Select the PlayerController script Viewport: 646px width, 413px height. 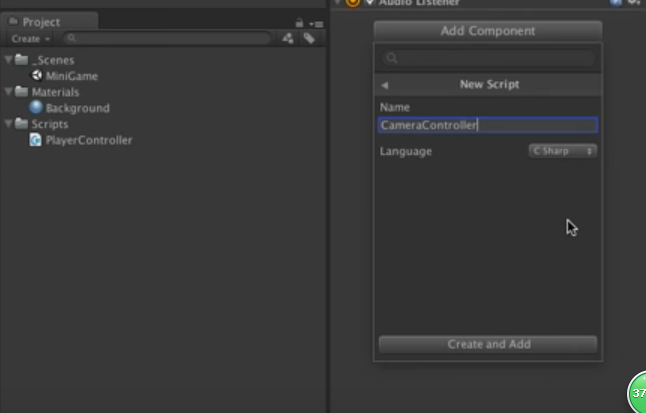(x=89, y=140)
